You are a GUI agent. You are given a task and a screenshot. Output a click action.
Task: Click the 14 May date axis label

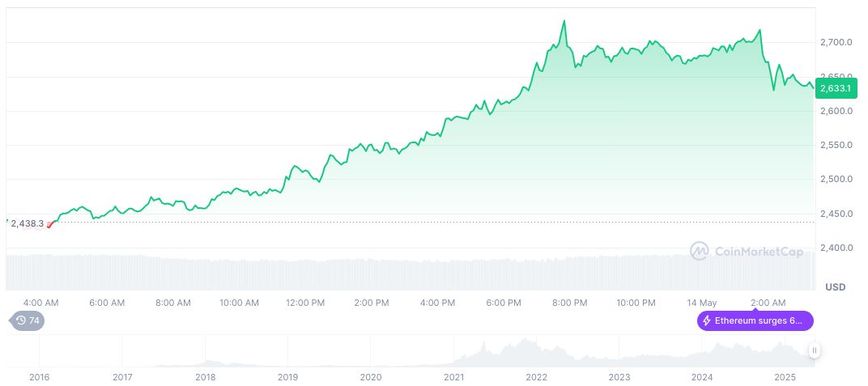(x=701, y=303)
